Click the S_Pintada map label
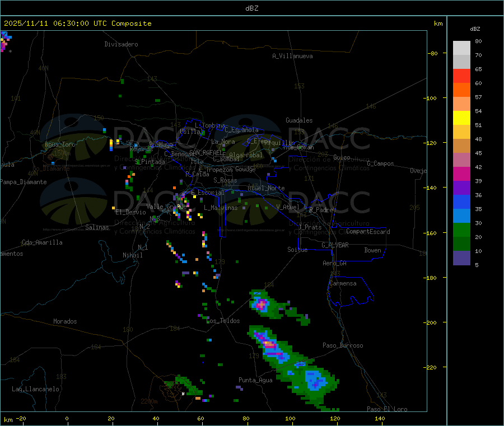 pyautogui.click(x=150, y=162)
